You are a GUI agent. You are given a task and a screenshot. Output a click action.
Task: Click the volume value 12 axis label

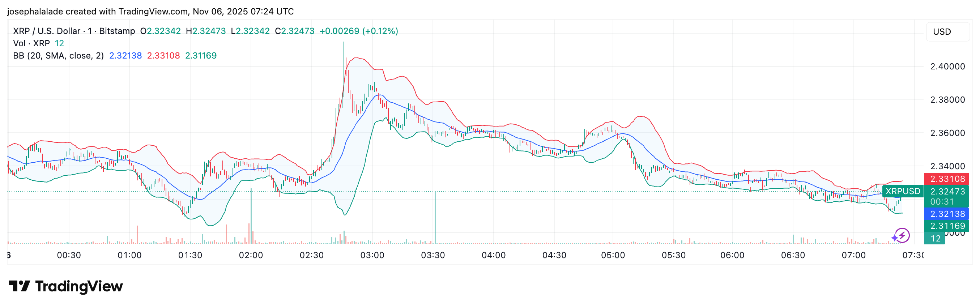click(935, 239)
